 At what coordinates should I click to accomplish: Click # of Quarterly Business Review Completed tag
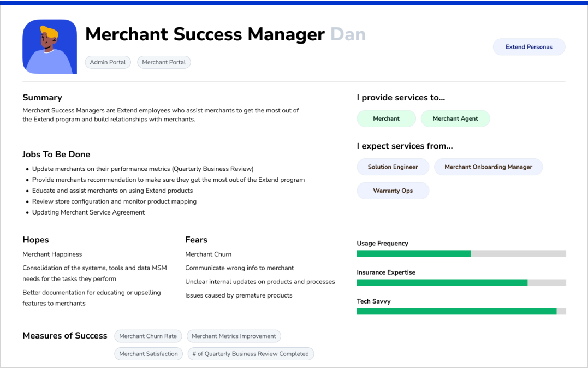pos(251,354)
